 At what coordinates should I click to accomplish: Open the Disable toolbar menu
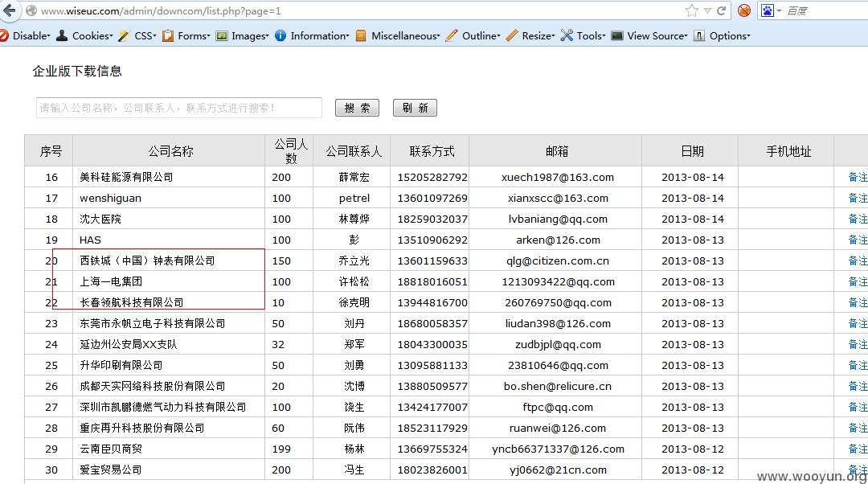(x=31, y=35)
